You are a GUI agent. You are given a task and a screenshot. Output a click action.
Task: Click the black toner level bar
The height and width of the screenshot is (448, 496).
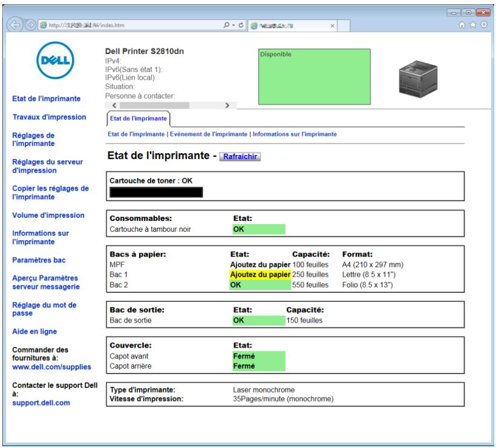coord(156,192)
